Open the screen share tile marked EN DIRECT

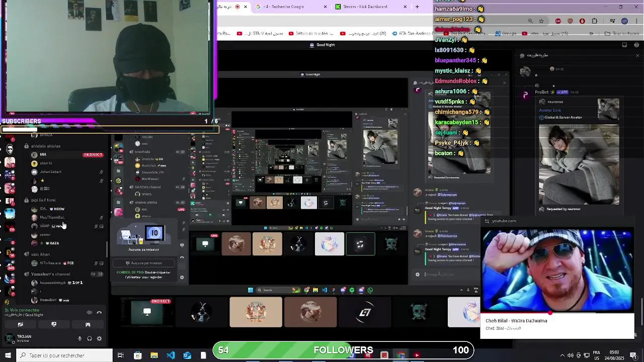(147, 312)
